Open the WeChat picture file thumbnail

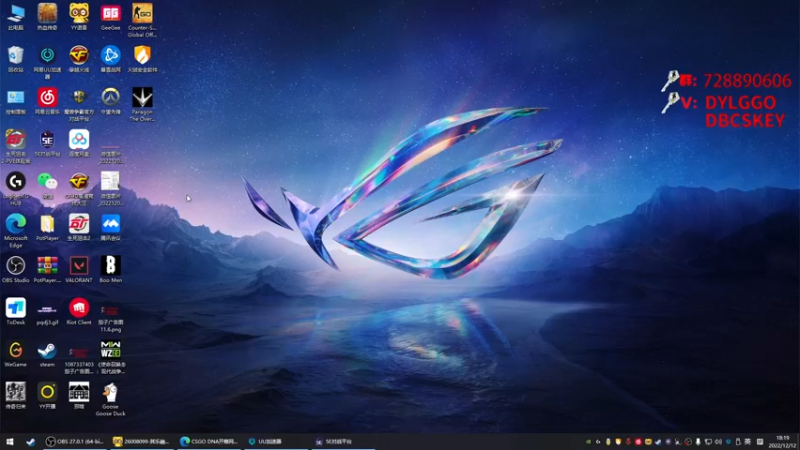coord(111,189)
